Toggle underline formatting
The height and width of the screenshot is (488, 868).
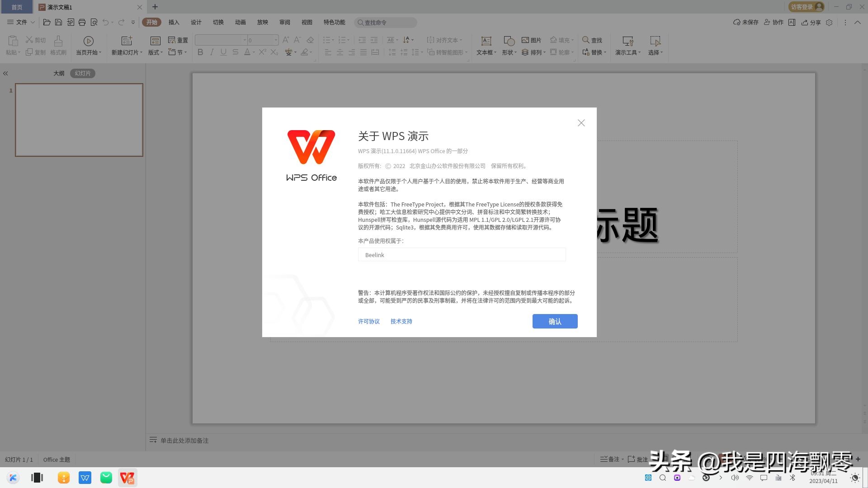tap(223, 52)
